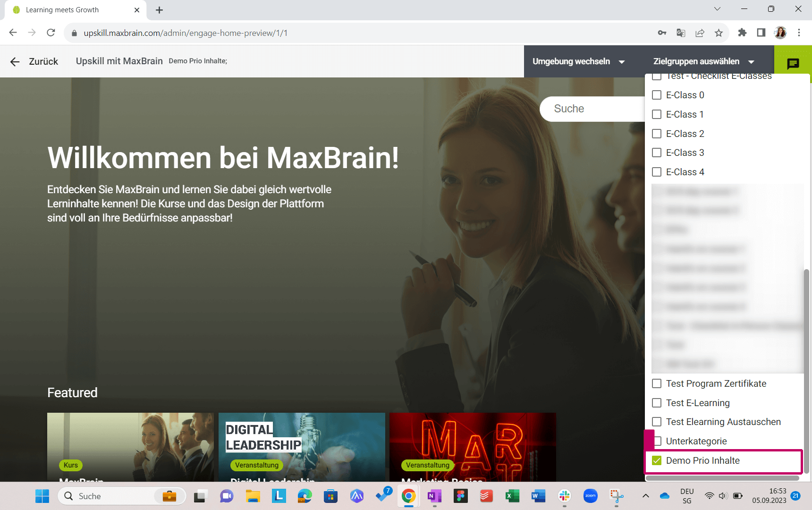812x510 pixels.
Task: Open the volume speaker tray icon
Action: point(723,496)
